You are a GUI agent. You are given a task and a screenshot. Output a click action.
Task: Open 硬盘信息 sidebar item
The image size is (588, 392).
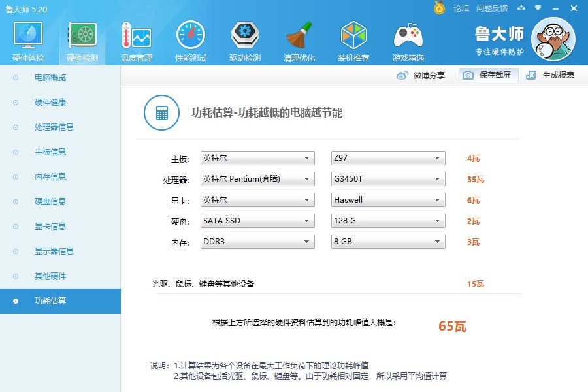tap(50, 201)
